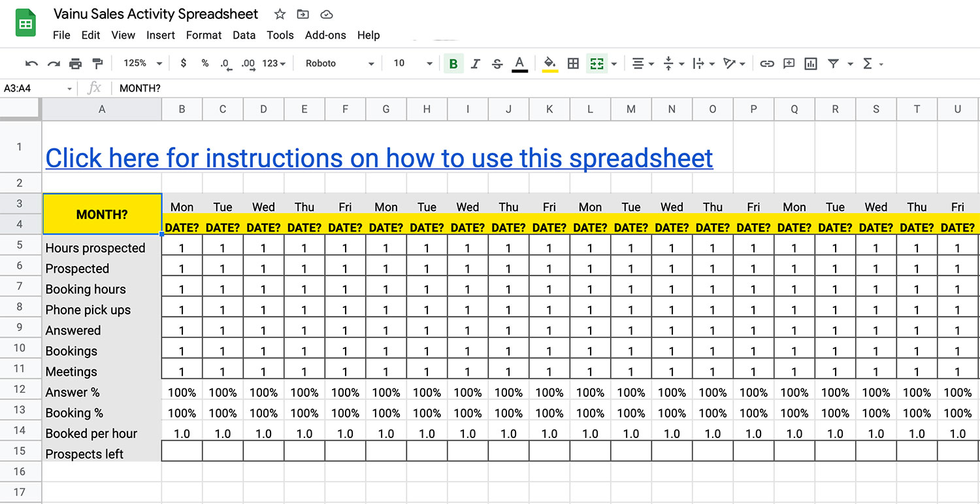Open the spreadsheet instructions link

(379, 158)
